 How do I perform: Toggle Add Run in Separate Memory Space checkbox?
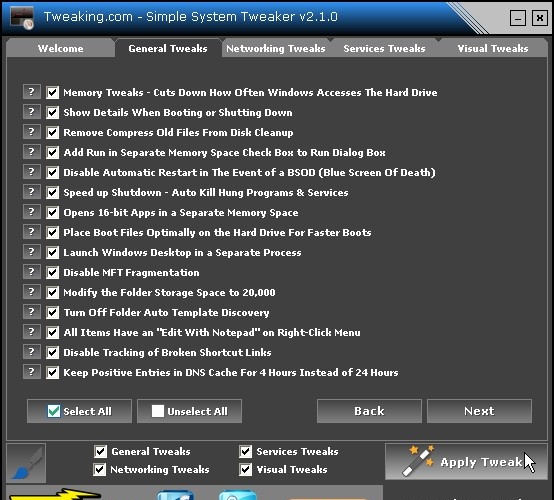coord(53,153)
